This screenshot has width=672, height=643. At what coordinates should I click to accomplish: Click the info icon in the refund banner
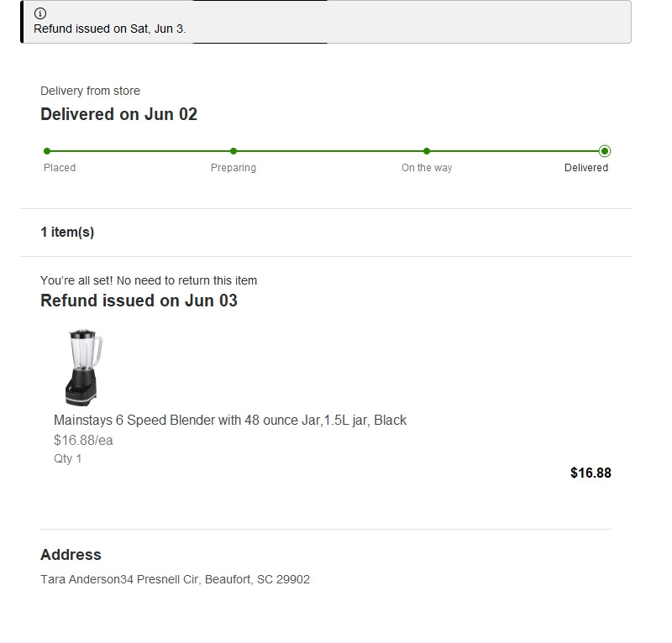pos(40,13)
